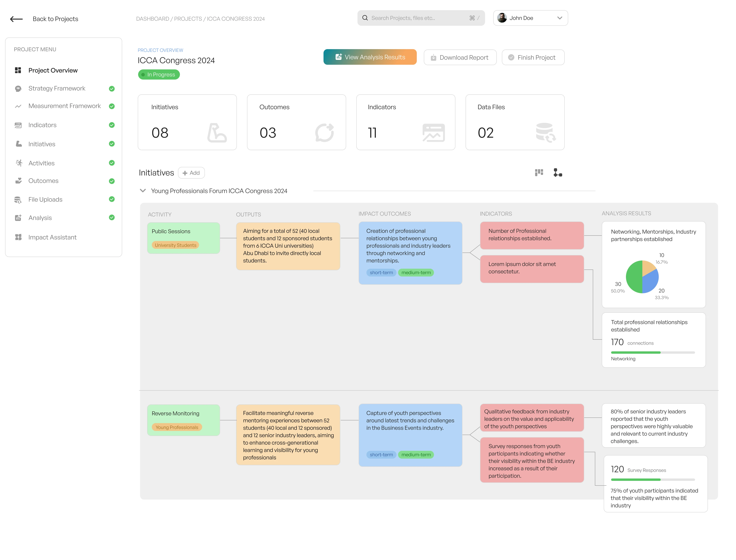Switch to tree diagram view icon
Image resolution: width=736 pixels, height=560 pixels.
click(558, 173)
